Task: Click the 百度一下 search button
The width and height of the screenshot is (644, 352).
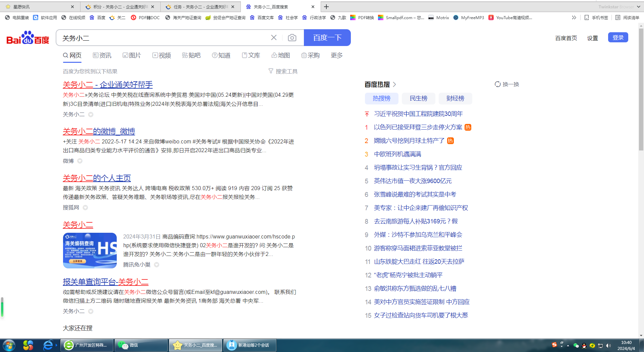Action: click(327, 38)
